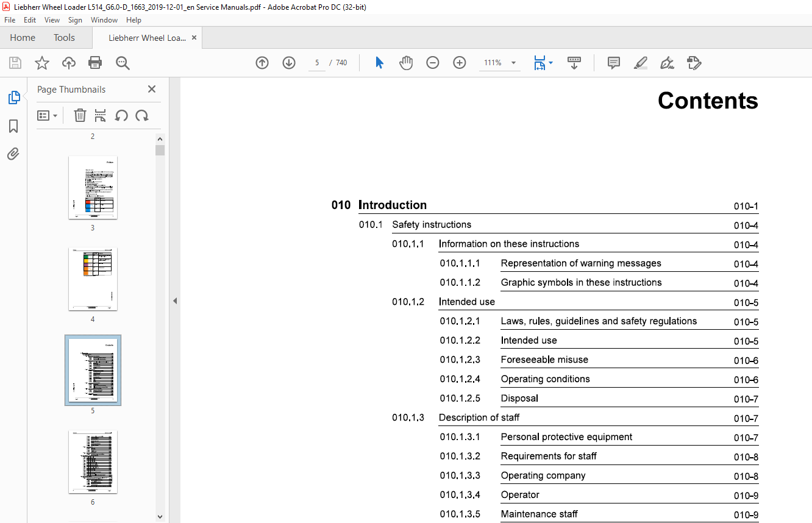Zoom out with minus icon
This screenshot has height=523, width=812.
(433, 63)
